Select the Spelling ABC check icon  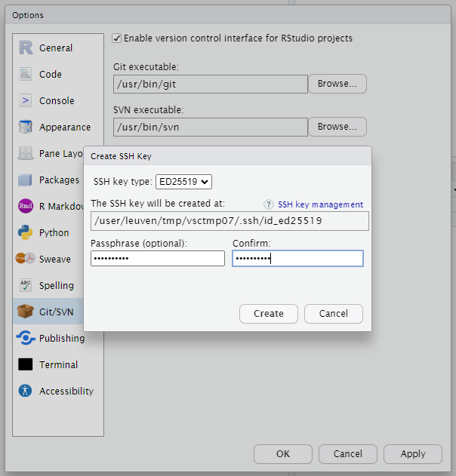coord(26,285)
